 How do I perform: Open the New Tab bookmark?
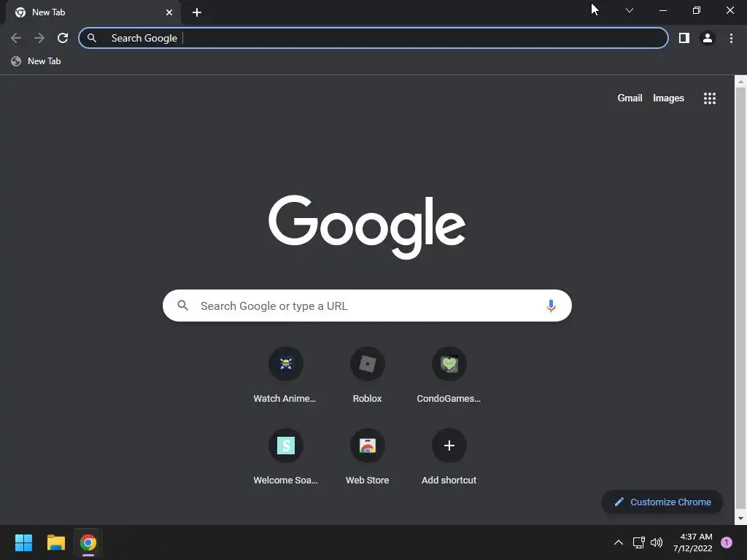point(36,61)
